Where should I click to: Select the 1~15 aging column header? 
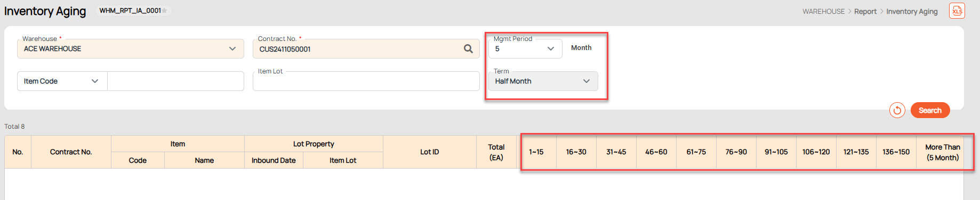[536, 152]
